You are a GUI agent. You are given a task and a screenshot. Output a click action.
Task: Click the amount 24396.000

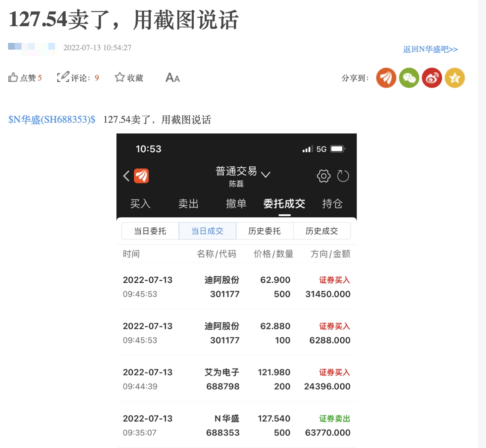tap(327, 386)
